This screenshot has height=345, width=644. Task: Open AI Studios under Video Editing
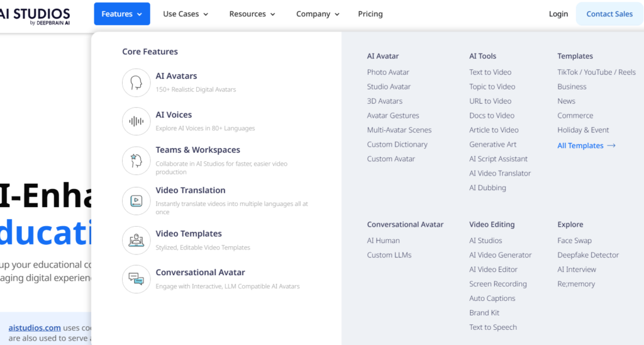click(x=486, y=240)
